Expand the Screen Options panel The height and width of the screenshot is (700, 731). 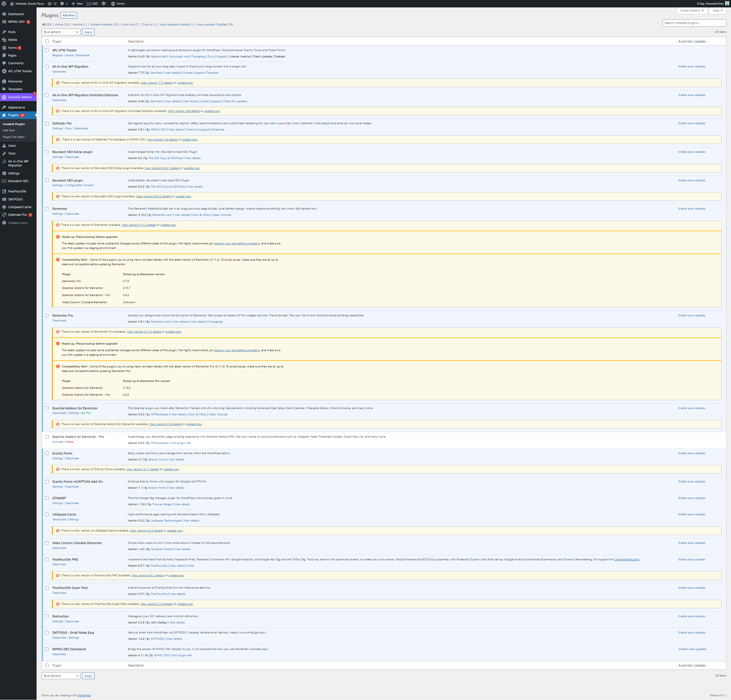pos(692,11)
